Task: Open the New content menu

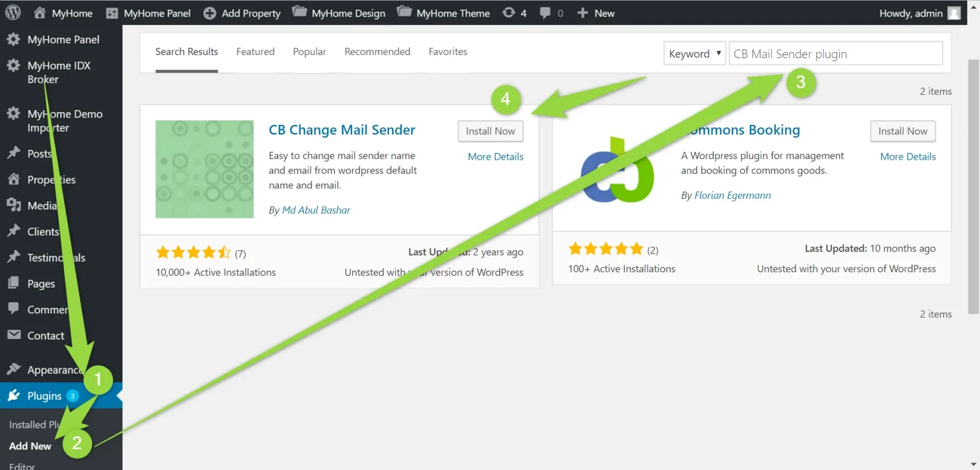Action: tap(596, 13)
